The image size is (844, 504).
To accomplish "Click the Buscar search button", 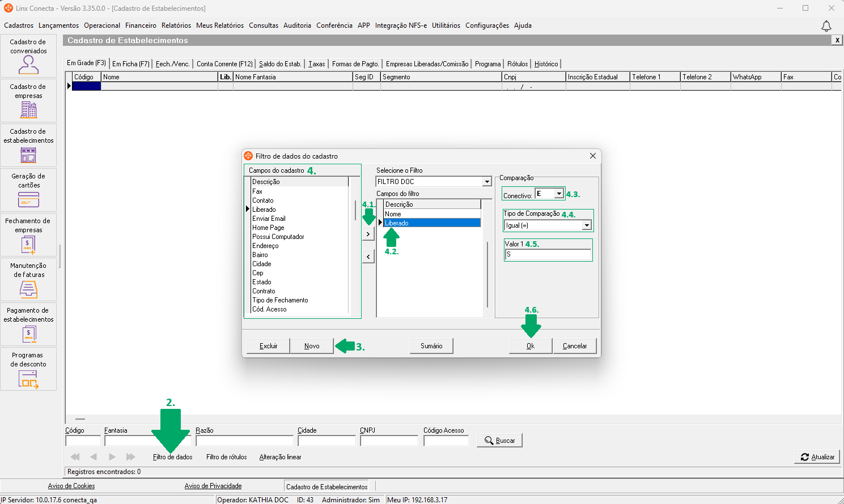I will 499,441.
